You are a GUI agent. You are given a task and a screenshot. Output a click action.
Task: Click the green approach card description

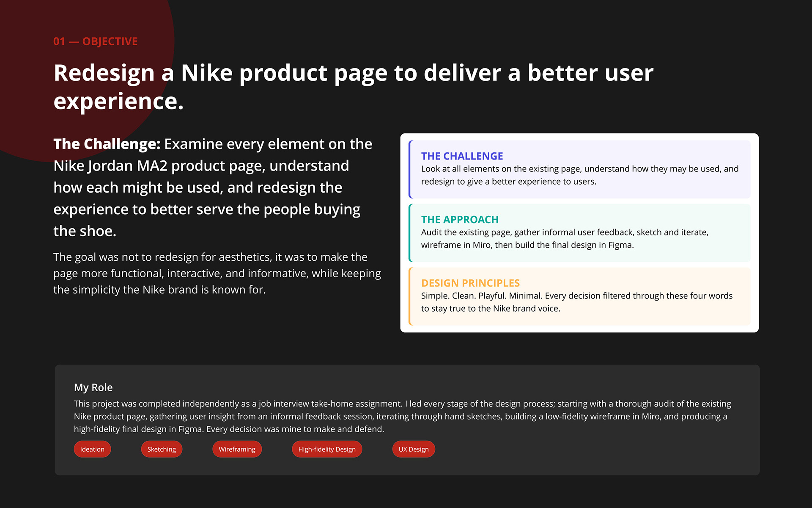tap(565, 238)
